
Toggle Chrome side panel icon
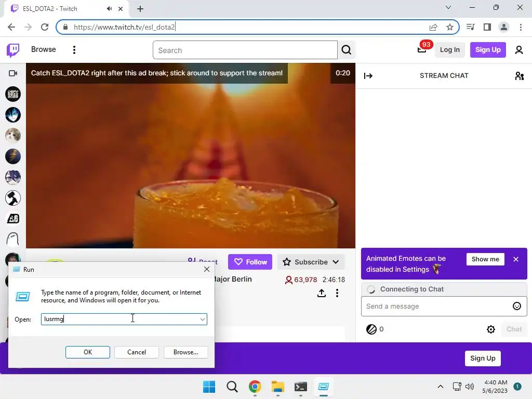pyautogui.click(x=487, y=27)
